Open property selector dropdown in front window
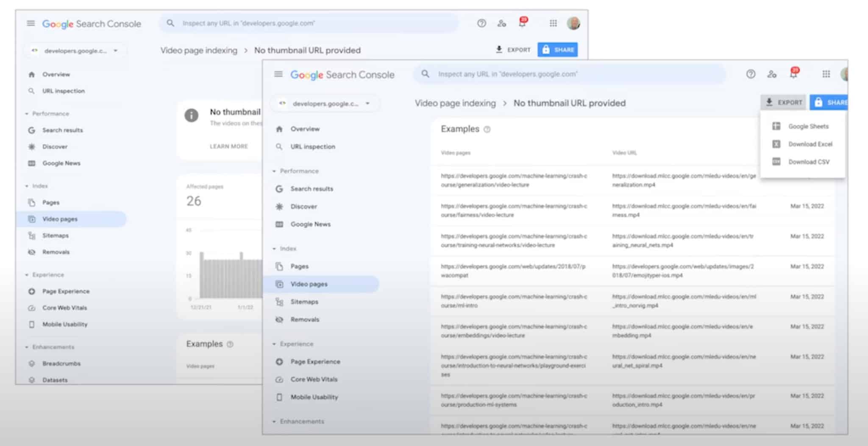The height and width of the screenshot is (446, 868). coord(325,103)
